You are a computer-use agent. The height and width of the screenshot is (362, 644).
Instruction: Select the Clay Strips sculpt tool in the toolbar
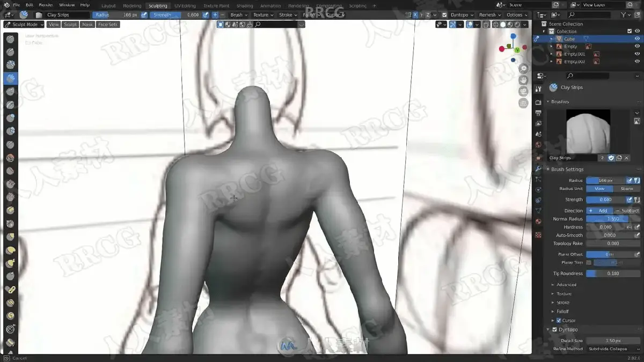coord(11,78)
